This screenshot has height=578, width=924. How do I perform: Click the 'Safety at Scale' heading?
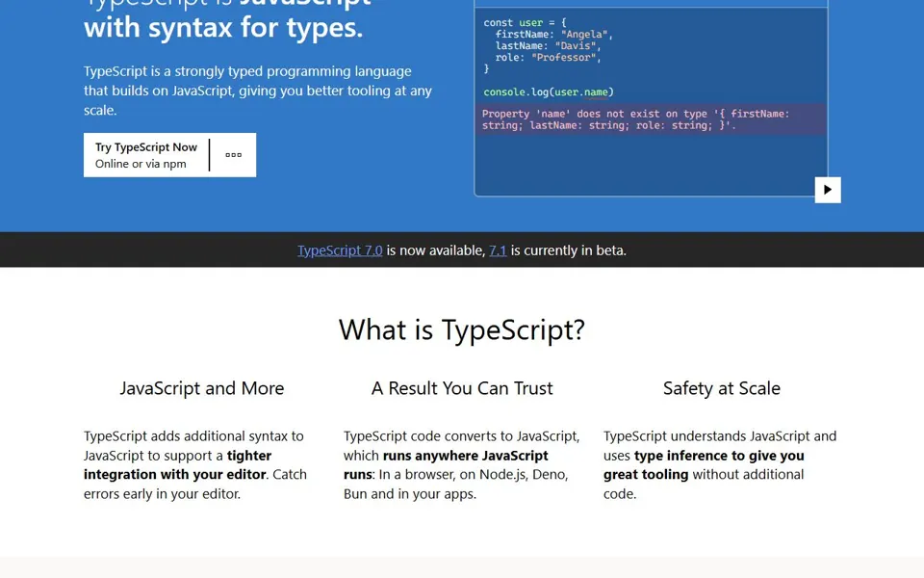coord(722,388)
